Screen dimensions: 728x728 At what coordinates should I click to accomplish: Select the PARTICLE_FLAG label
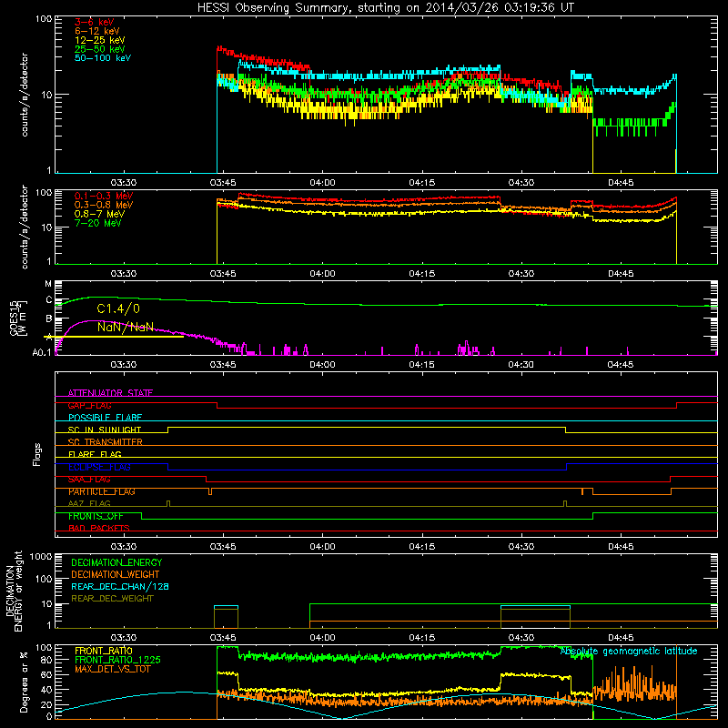click(102, 491)
